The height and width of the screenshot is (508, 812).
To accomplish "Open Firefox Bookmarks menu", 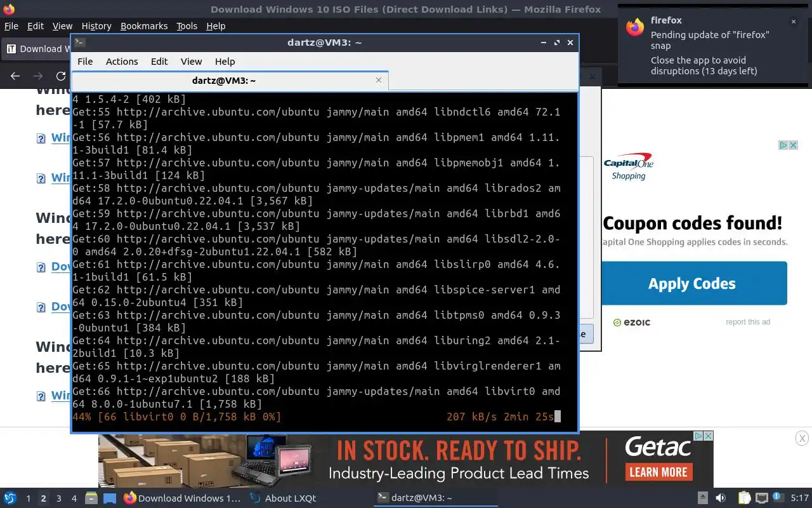I will 144,26.
